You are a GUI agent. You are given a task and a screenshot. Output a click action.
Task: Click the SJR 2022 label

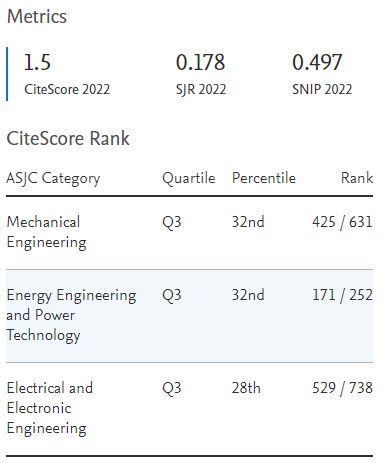(x=201, y=90)
